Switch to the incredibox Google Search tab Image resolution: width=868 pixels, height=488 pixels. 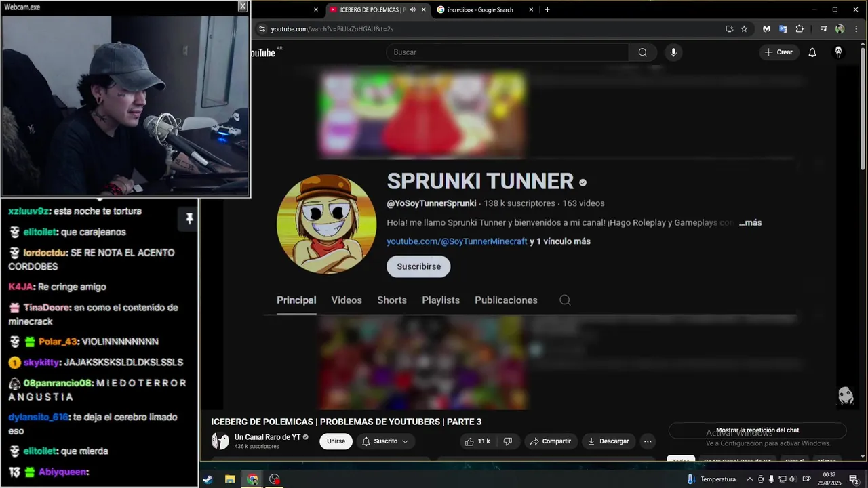pos(480,9)
